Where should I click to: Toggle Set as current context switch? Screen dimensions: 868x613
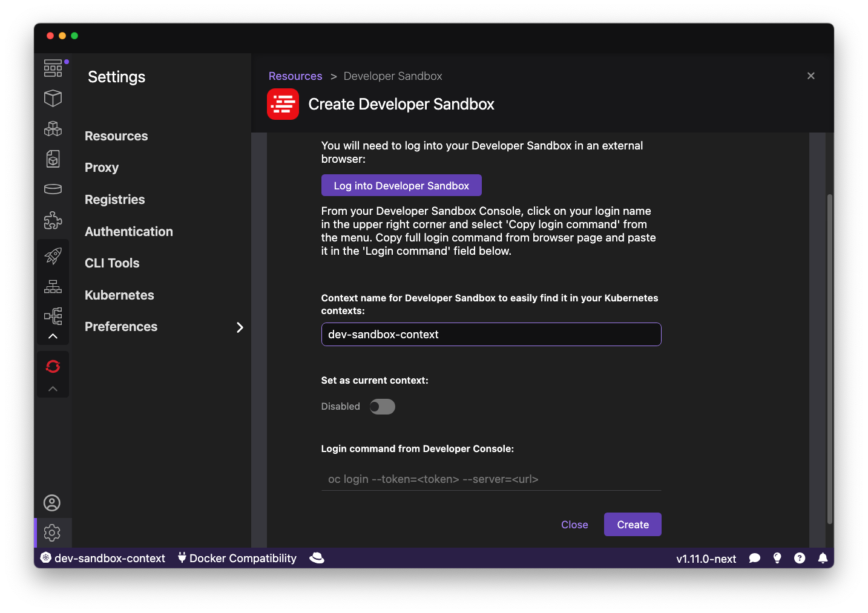pyautogui.click(x=382, y=407)
